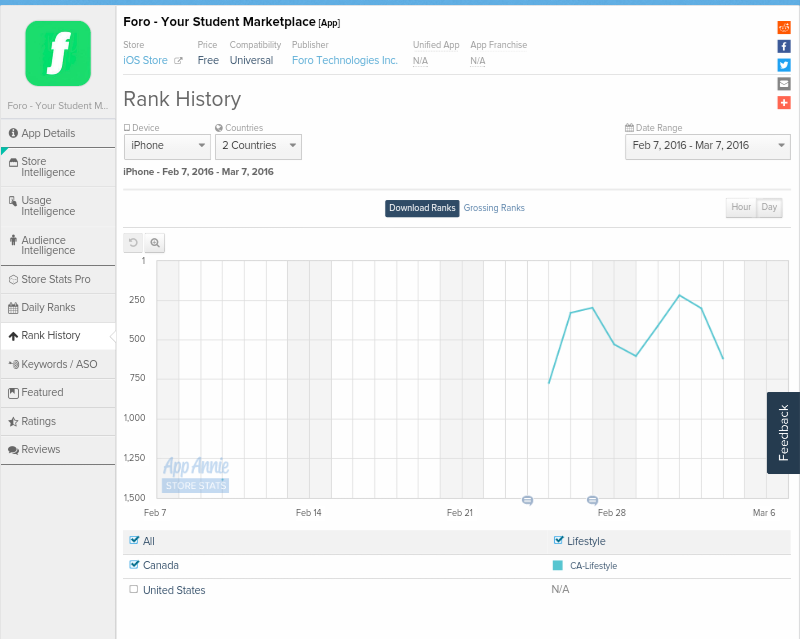
Task: Open Reviews page
Action: (x=58, y=449)
